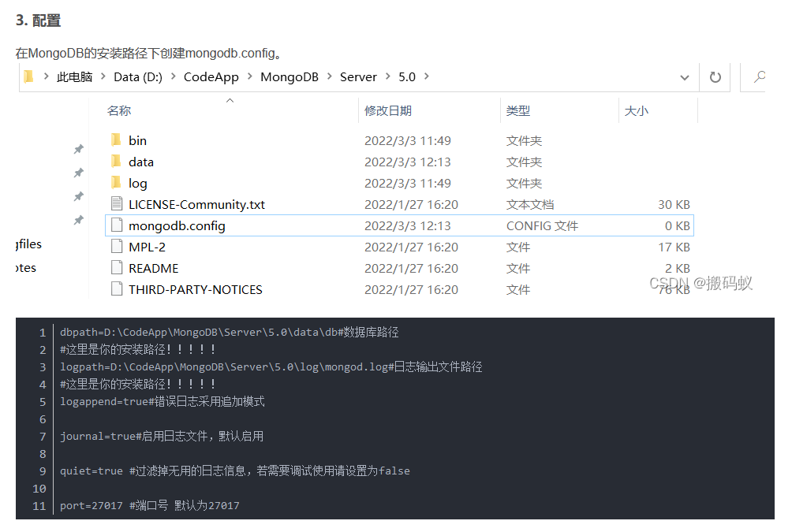Click MPL-2 file icon
This screenshot has height=532, width=792.
(x=117, y=247)
